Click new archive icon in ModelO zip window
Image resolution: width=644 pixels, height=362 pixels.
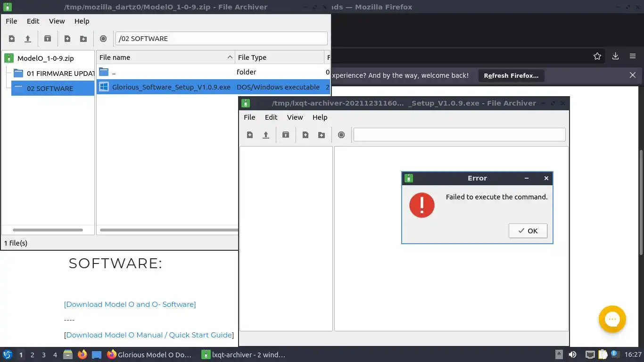(x=12, y=39)
